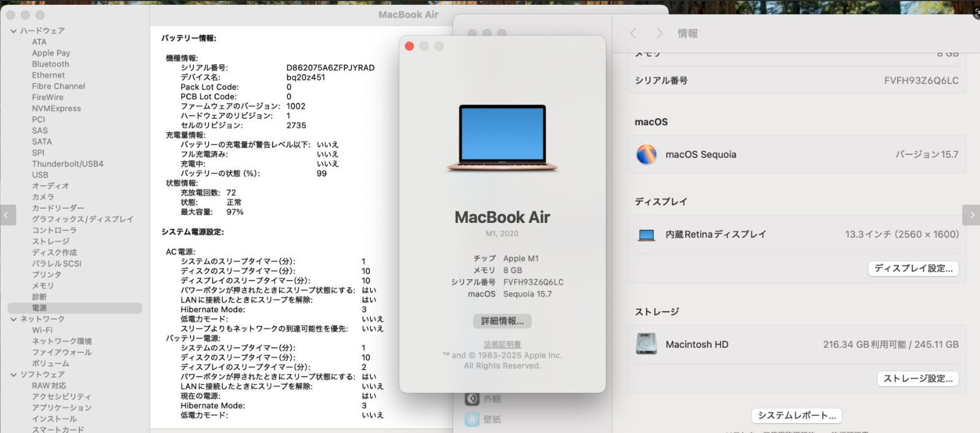Select ファイアウォール in sidebar
This screenshot has width=980, height=433.
62,352
